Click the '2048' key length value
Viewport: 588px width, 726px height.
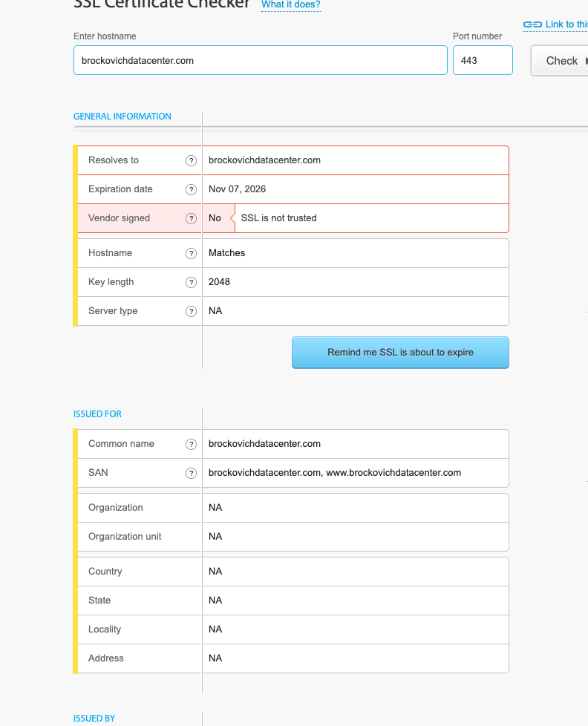(219, 282)
